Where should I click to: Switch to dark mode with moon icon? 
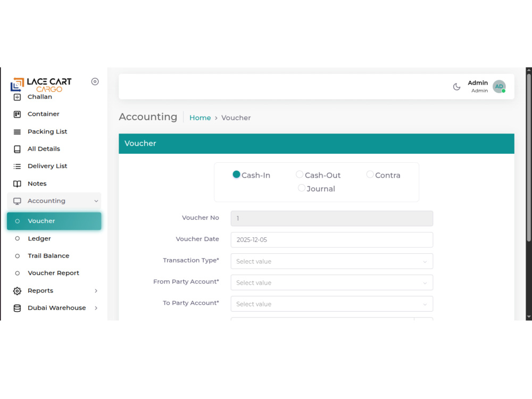[456, 87]
